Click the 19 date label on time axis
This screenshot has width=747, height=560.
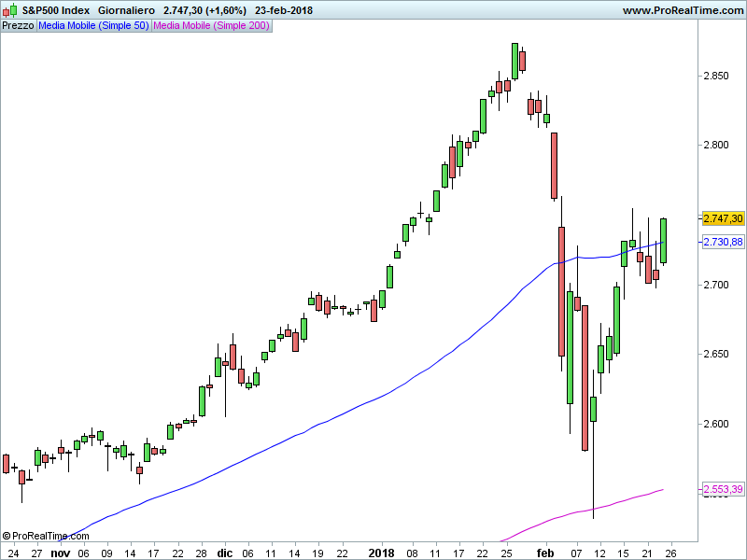coord(317,553)
